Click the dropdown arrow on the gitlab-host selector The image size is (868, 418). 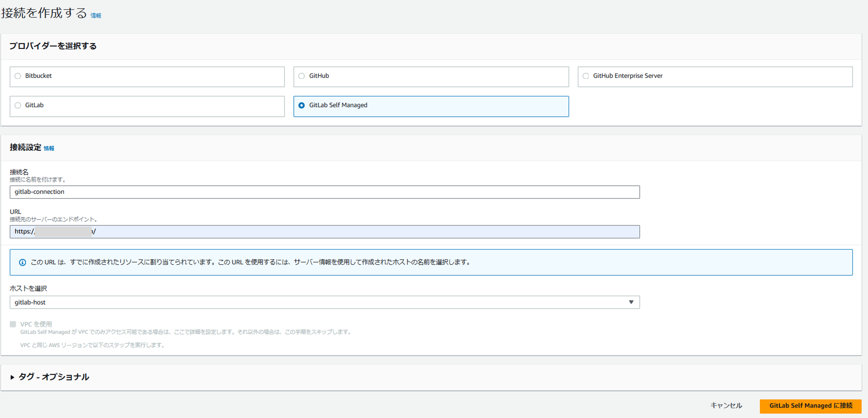click(631, 302)
